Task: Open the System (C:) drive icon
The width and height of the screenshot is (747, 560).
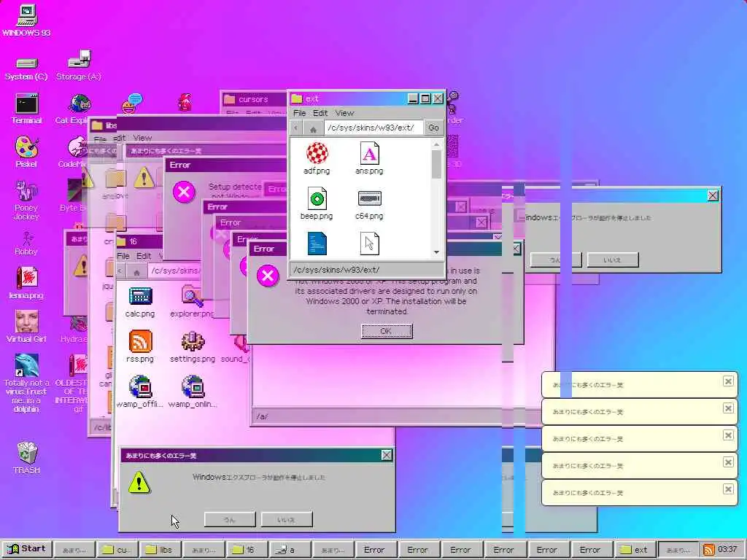Action: point(26,69)
